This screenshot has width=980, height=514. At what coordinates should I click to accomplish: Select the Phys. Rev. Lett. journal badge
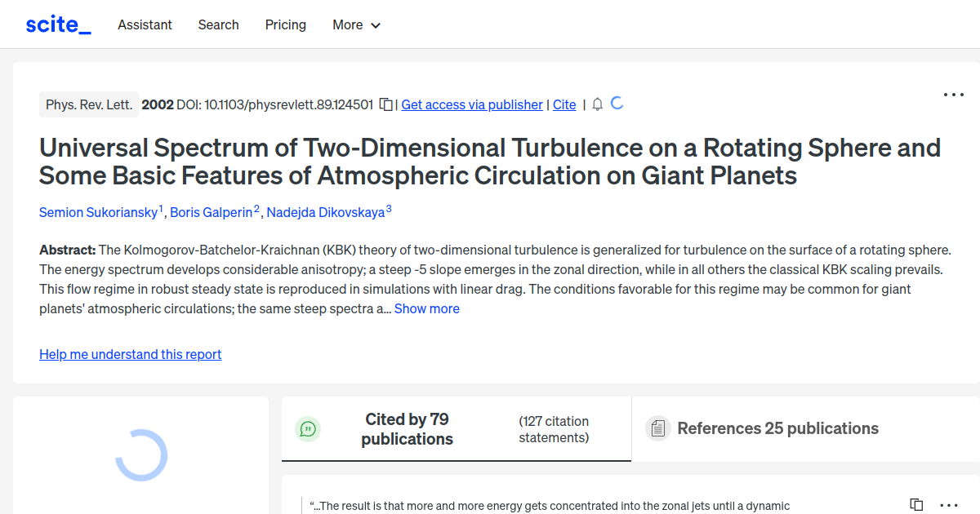pyautogui.click(x=89, y=104)
